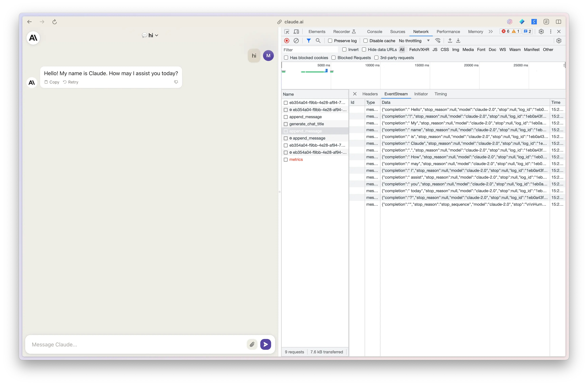This screenshot has height=385, width=588.
Task: Open the Initiator tab
Action: pyautogui.click(x=421, y=94)
